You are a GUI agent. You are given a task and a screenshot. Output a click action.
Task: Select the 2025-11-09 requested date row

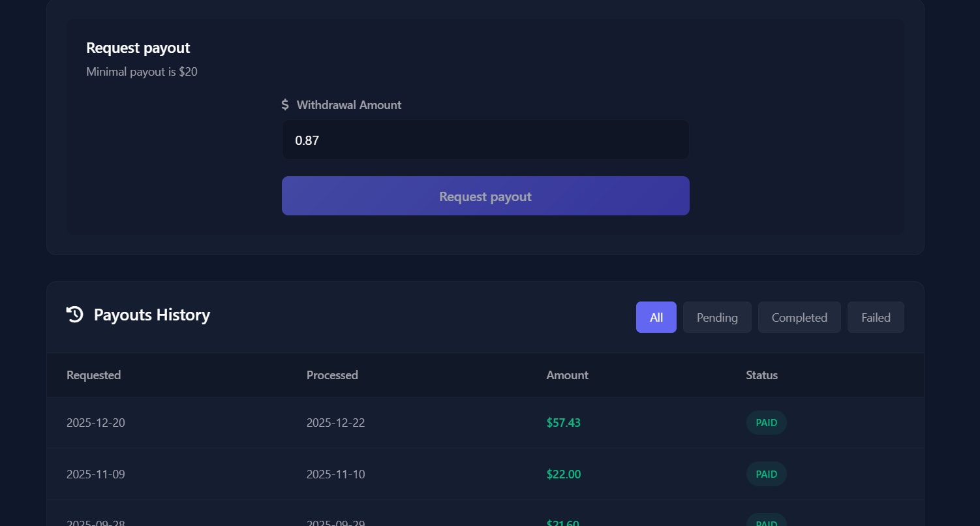[x=96, y=474]
